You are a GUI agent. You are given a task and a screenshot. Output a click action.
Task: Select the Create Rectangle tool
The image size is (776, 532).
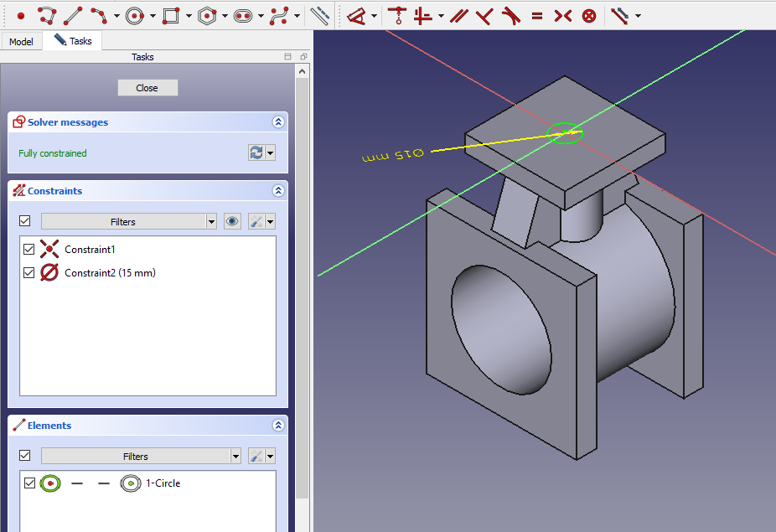tap(171, 15)
